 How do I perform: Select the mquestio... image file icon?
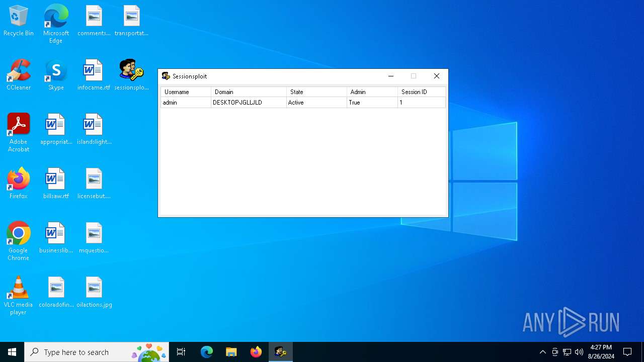click(x=94, y=238)
